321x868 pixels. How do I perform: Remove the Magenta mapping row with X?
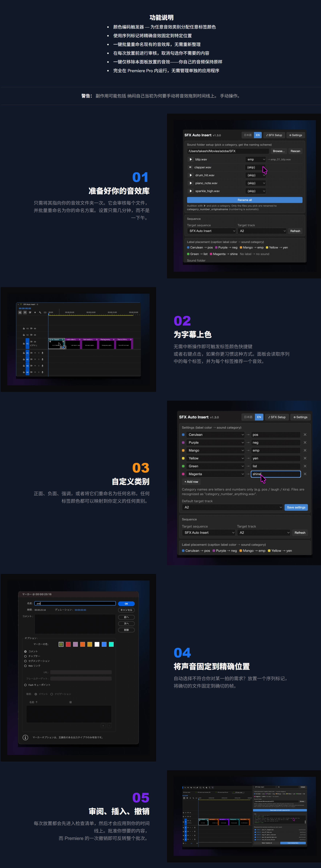305,474
